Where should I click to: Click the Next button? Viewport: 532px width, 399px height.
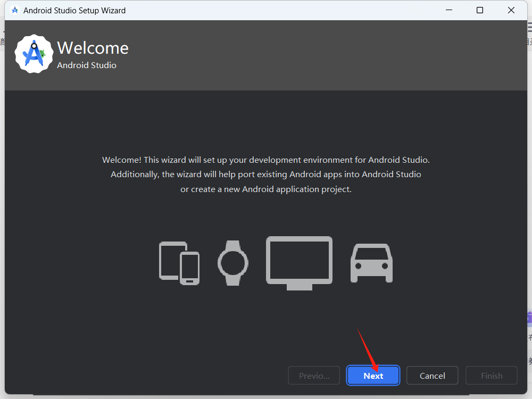[x=373, y=375]
